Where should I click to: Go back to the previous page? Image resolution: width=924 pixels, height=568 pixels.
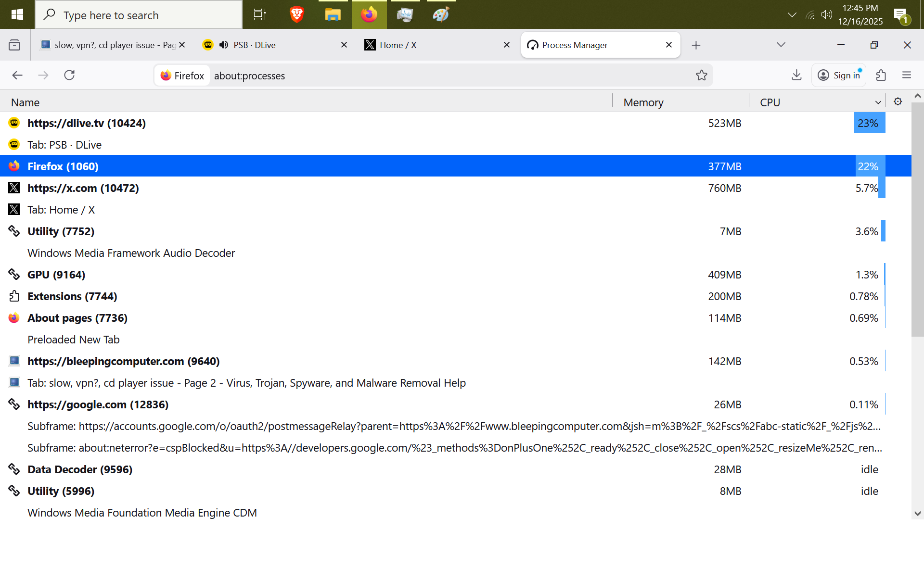coord(17,75)
